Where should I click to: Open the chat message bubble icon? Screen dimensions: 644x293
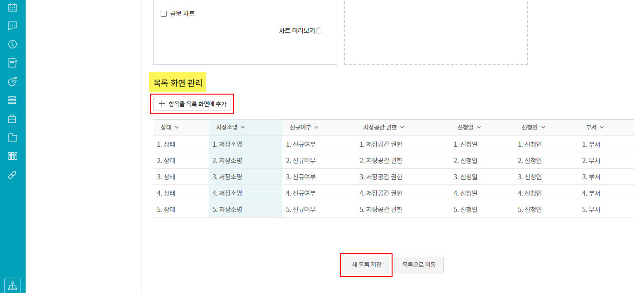click(13, 26)
